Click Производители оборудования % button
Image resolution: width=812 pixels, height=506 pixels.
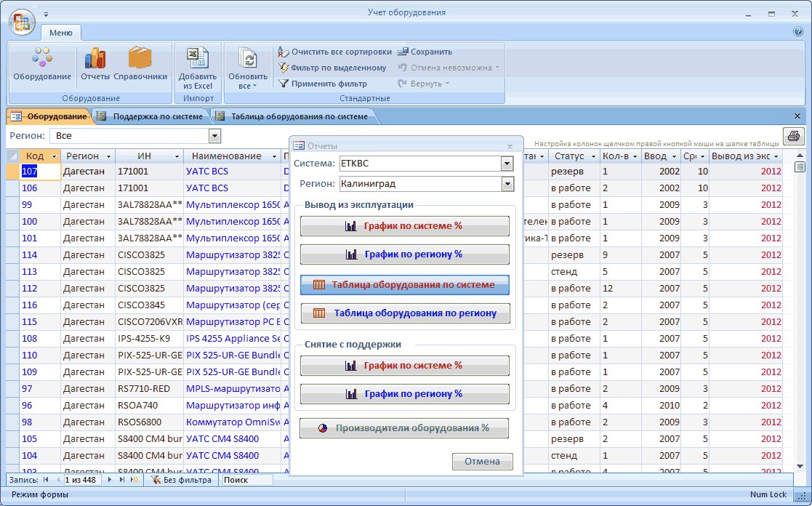pos(404,428)
